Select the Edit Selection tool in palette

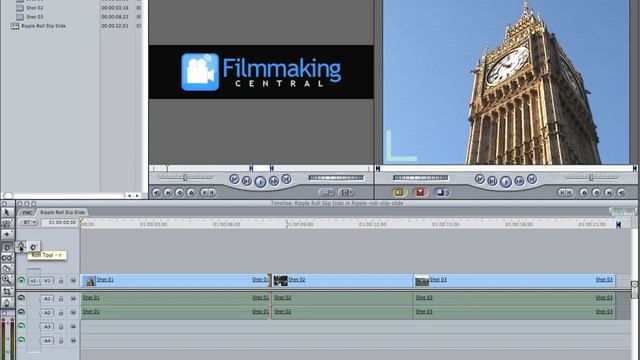point(7,223)
